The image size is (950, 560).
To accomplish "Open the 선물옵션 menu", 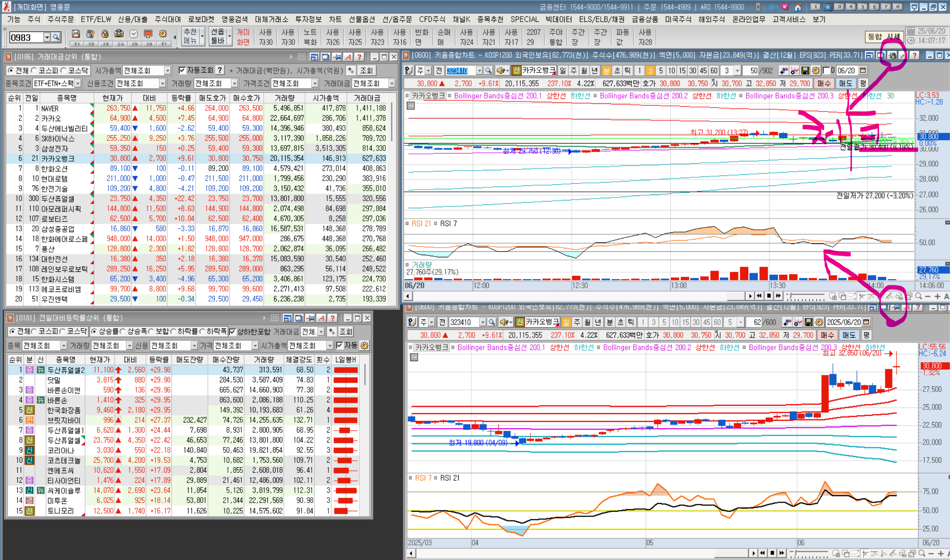I will tap(362, 19).
